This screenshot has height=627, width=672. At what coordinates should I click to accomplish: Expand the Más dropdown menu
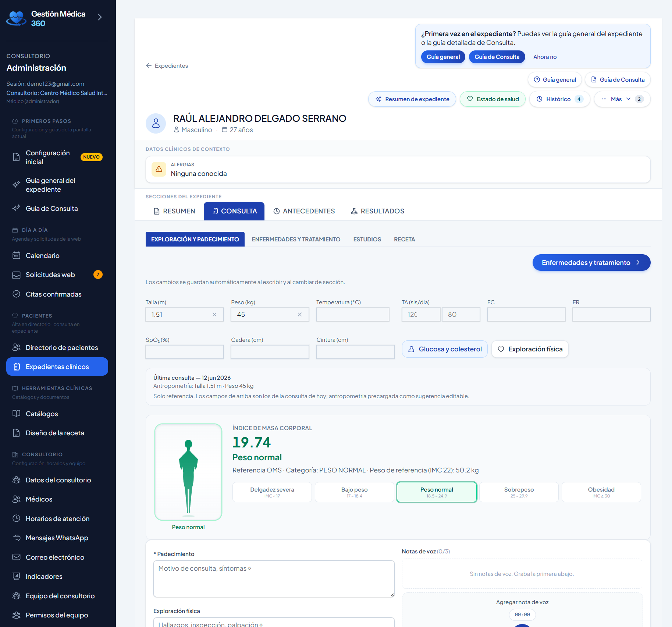[622, 99]
